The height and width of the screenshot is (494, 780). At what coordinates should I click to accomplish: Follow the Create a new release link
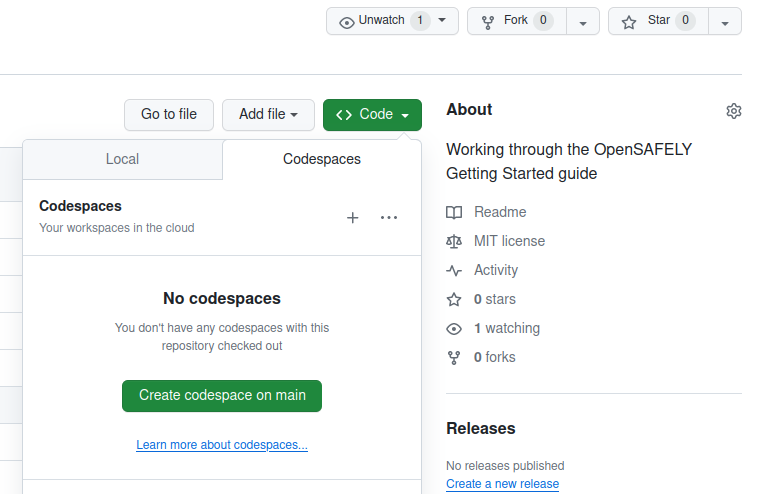[502, 484]
